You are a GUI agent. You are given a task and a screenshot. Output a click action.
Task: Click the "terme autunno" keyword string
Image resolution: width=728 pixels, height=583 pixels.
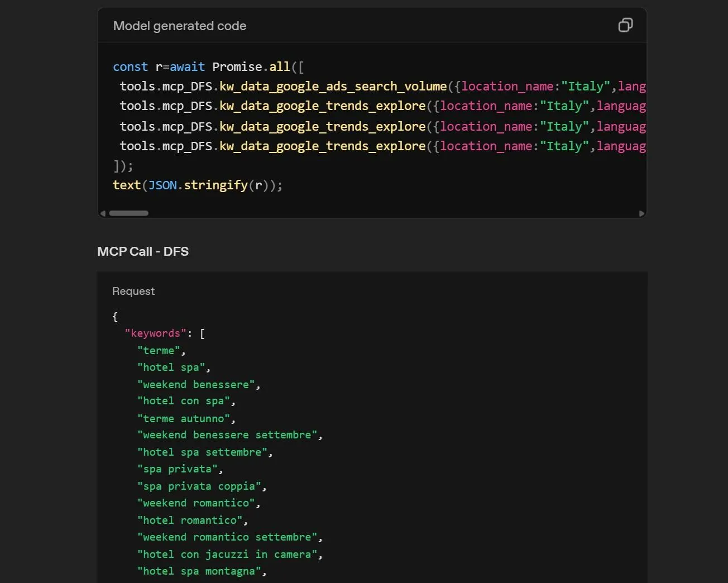(x=184, y=419)
